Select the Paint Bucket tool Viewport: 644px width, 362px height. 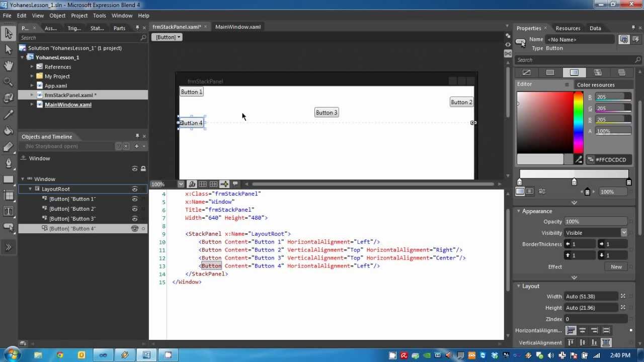coord(8,131)
